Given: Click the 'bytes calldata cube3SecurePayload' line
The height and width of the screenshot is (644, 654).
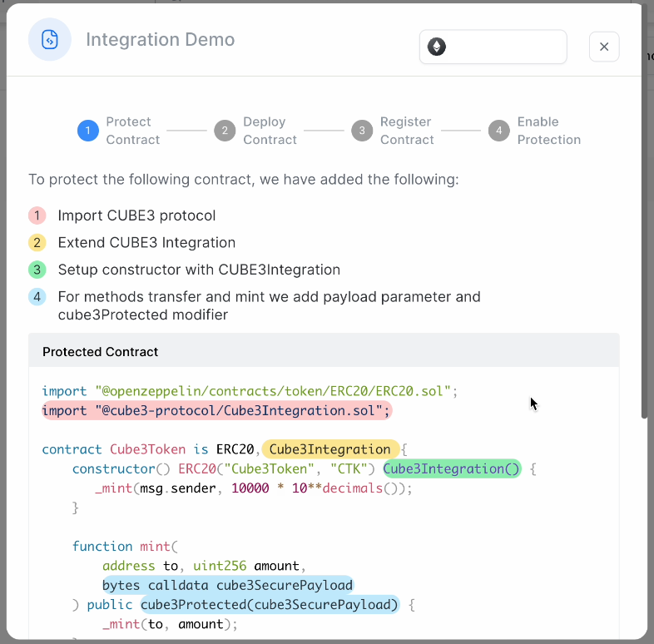Looking at the screenshot, I should click(x=228, y=585).
